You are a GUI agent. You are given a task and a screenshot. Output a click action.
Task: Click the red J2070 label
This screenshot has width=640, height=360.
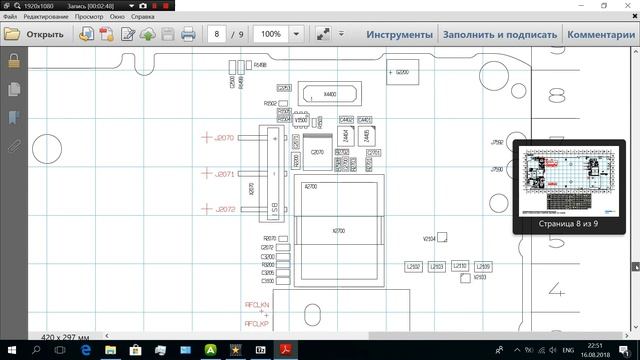pyautogui.click(x=224, y=138)
